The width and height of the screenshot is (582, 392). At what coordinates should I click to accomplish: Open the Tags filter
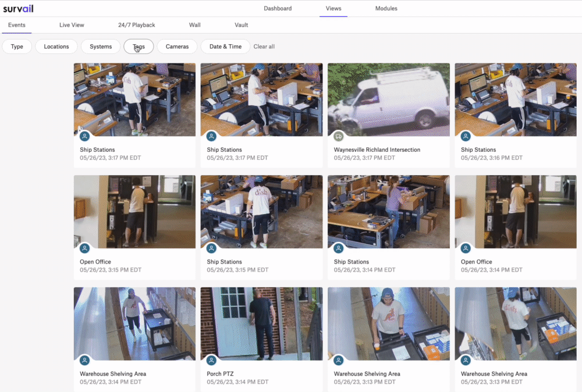point(139,47)
